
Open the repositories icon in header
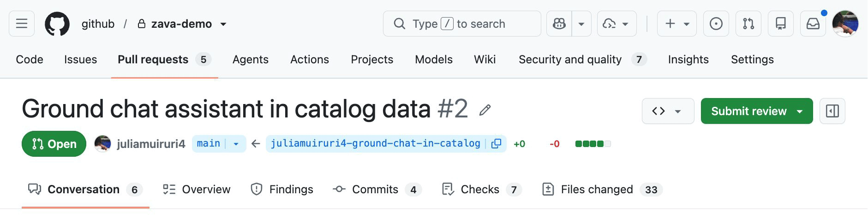point(781,24)
